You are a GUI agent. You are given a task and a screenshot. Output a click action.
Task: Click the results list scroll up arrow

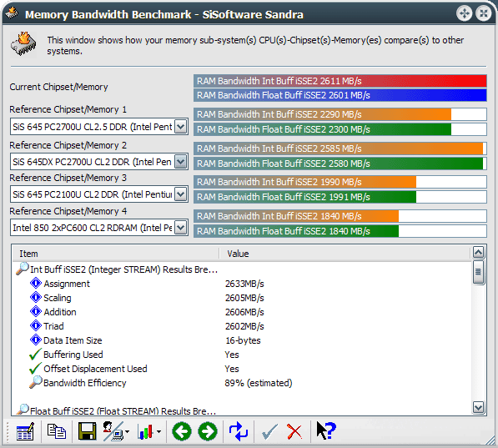[x=478, y=253]
